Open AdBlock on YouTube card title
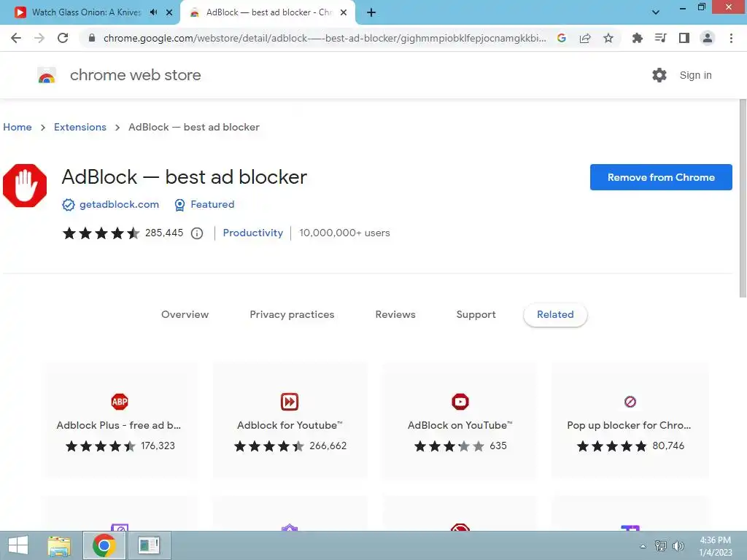 (460, 425)
